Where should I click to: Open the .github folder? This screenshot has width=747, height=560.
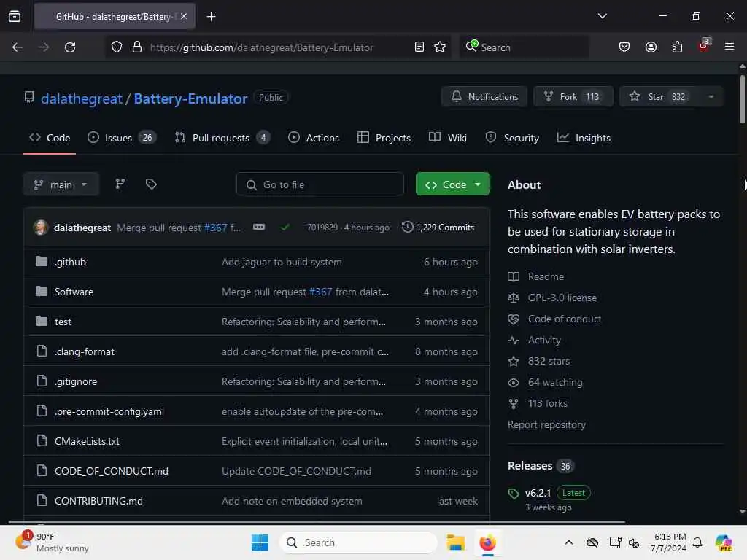pos(71,262)
